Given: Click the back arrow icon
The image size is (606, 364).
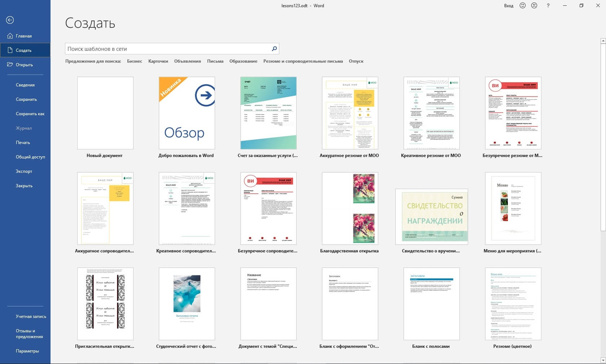Looking at the screenshot, I should click(x=10, y=20).
